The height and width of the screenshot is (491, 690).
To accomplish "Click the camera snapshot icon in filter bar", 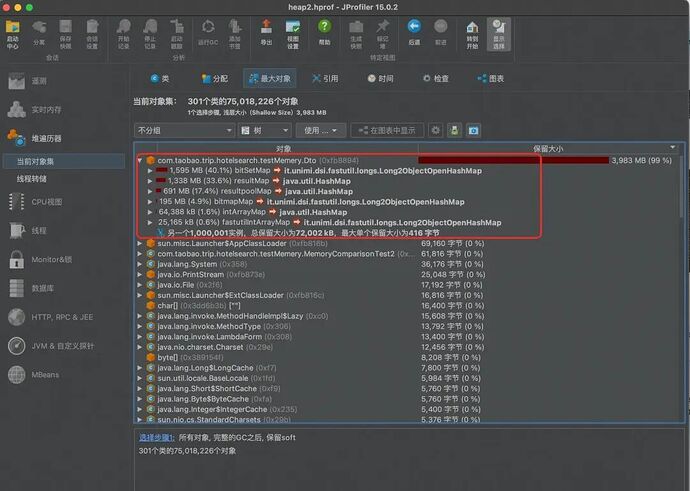I will (x=473, y=130).
